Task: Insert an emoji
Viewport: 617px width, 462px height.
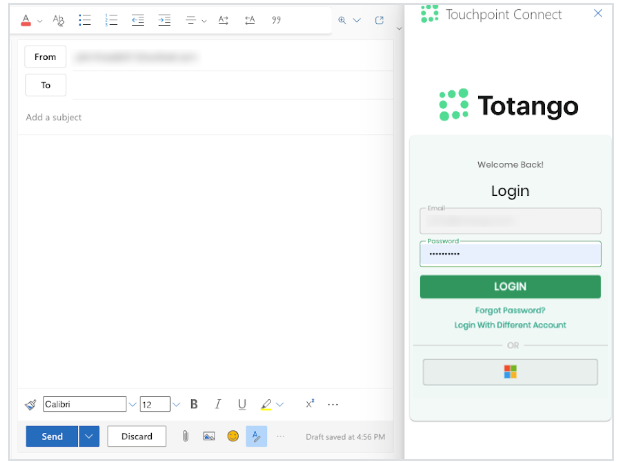Action: click(233, 436)
